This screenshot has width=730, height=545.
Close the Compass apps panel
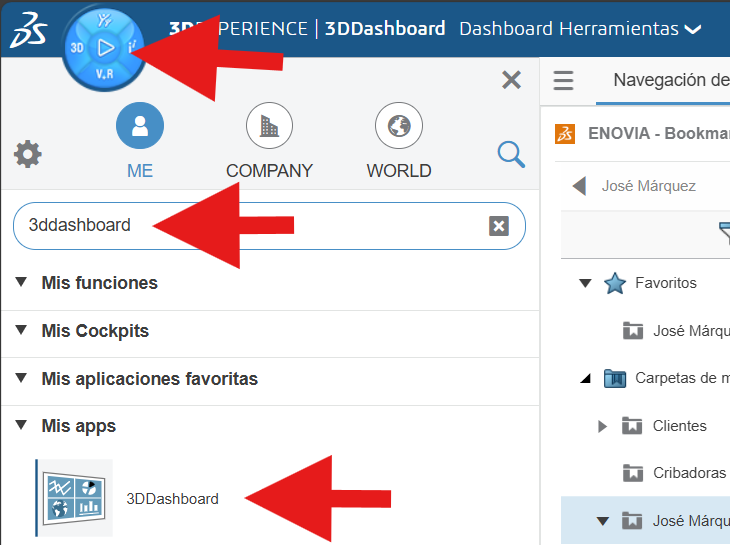pos(511,80)
